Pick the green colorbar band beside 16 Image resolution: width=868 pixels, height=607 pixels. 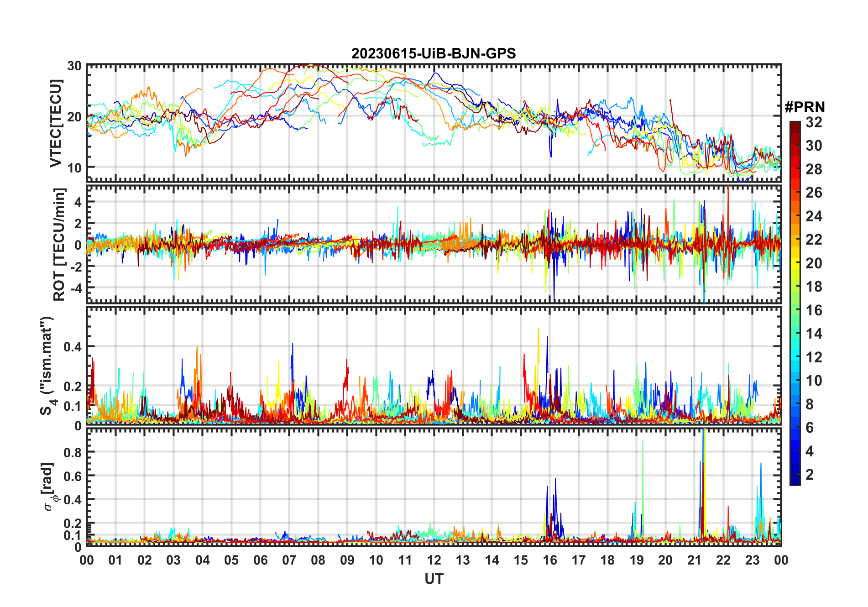795,310
